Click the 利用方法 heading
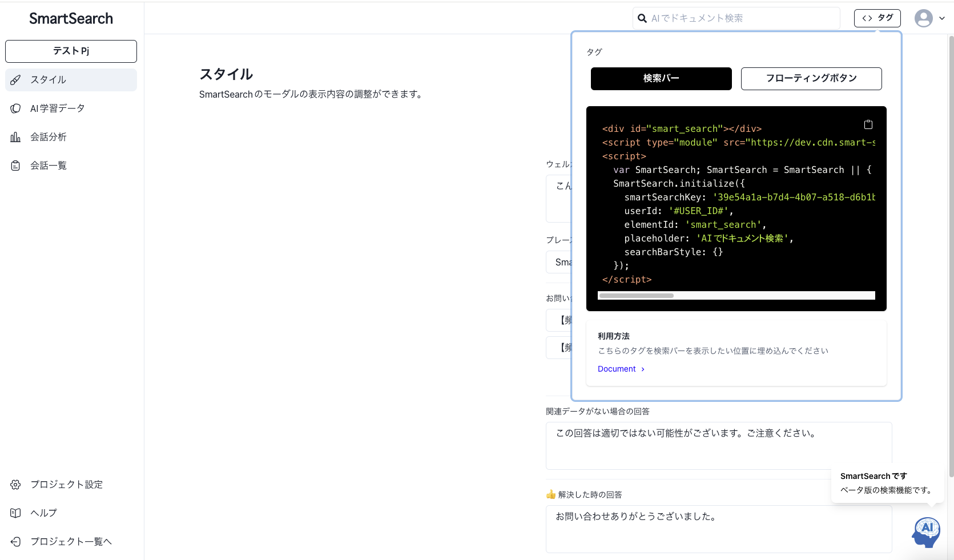The height and width of the screenshot is (560, 954). pyautogui.click(x=614, y=337)
